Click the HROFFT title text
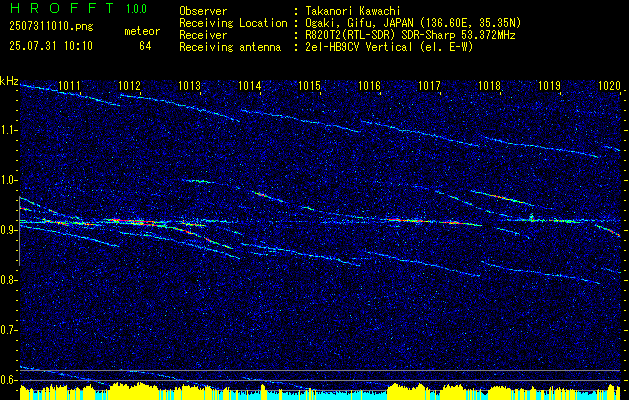The width and height of the screenshot is (629, 400). coord(62,8)
